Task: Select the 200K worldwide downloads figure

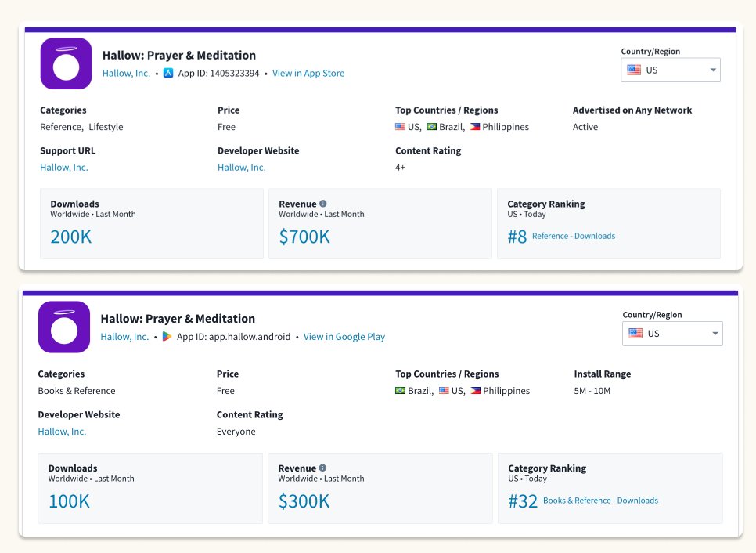Action: [x=71, y=236]
